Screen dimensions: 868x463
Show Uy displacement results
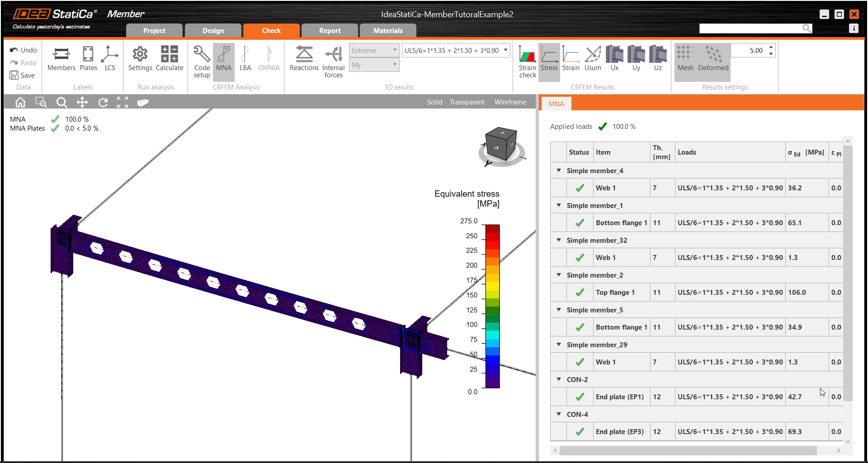coord(636,59)
